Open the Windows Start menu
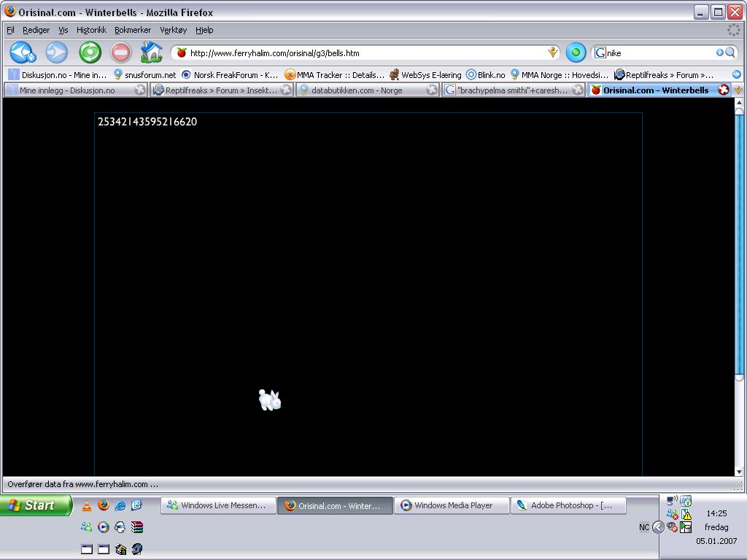 (x=35, y=505)
